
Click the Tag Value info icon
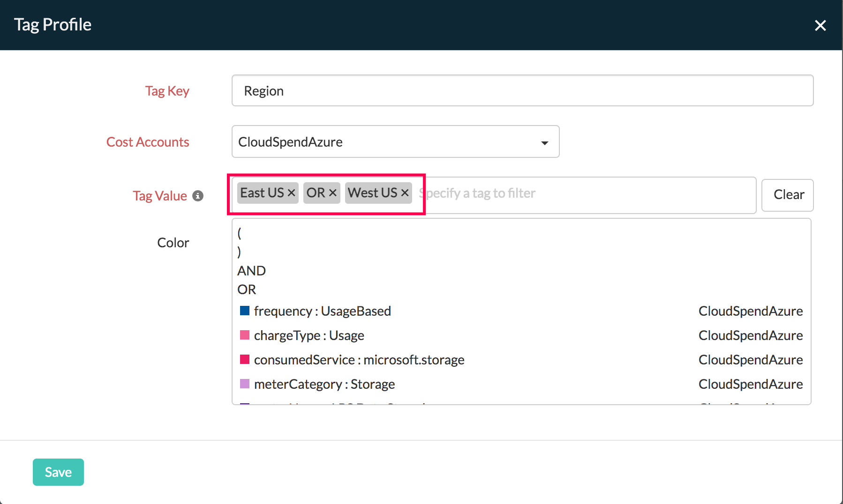198,196
